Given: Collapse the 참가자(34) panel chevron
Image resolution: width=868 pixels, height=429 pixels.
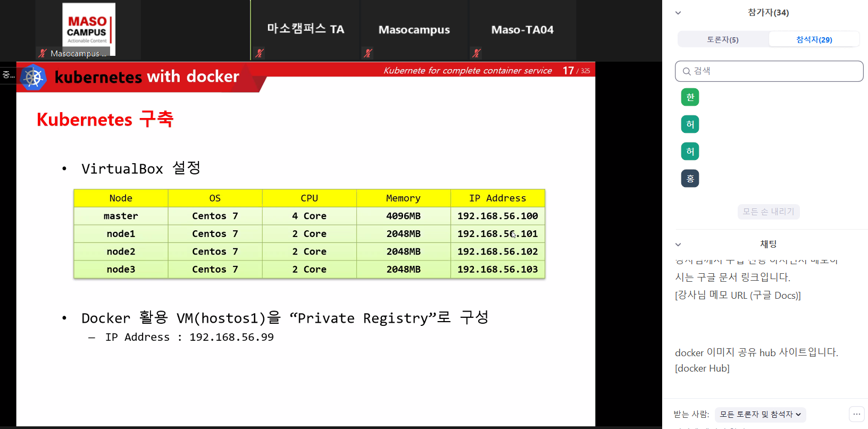Looking at the screenshot, I should [x=678, y=13].
